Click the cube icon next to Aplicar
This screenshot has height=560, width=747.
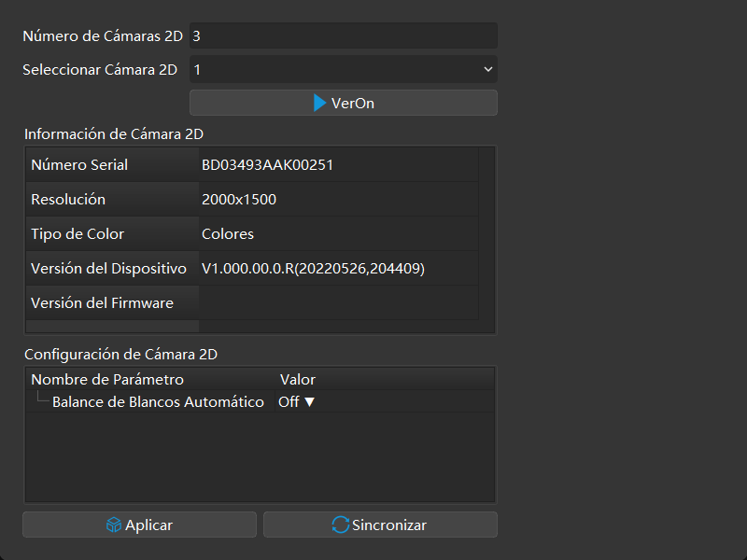click(112, 525)
